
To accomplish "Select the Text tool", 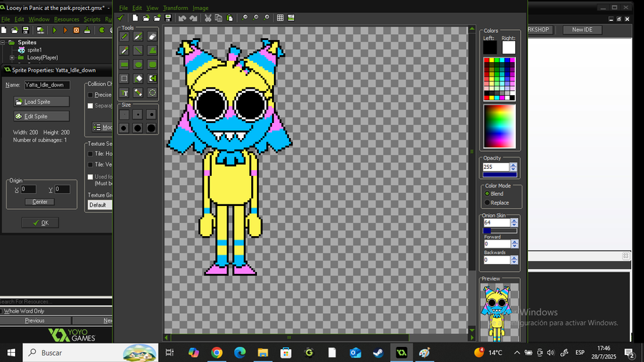I will 125,93.
